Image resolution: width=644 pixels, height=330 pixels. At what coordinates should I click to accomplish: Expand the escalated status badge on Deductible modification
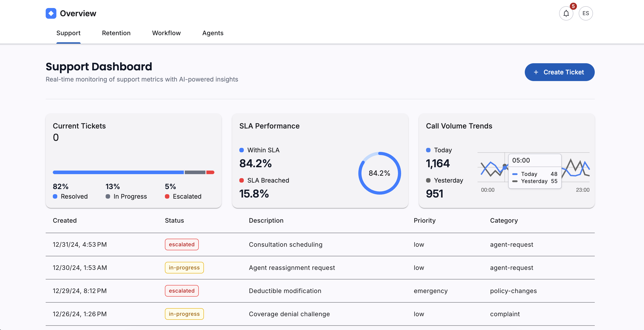point(181,291)
